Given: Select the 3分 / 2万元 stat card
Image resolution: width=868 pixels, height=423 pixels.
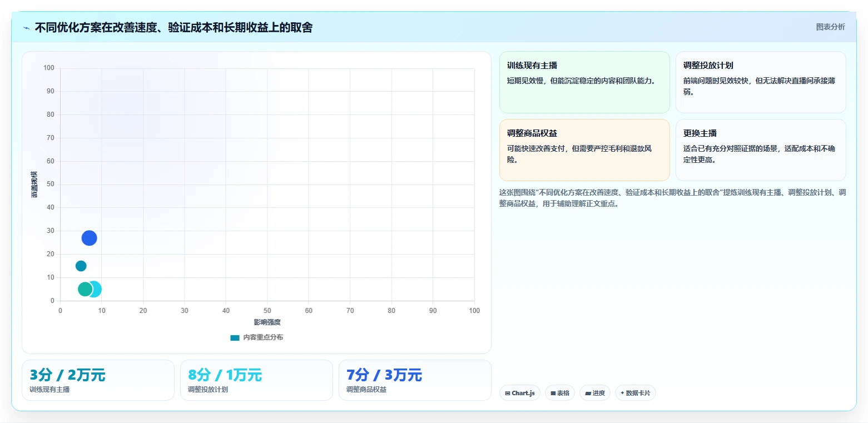Looking at the screenshot, I should click(x=98, y=380).
